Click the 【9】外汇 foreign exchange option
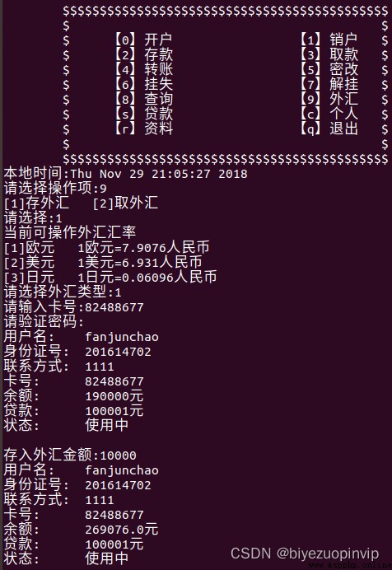This screenshot has width=392, height=570. coord(329,99)
